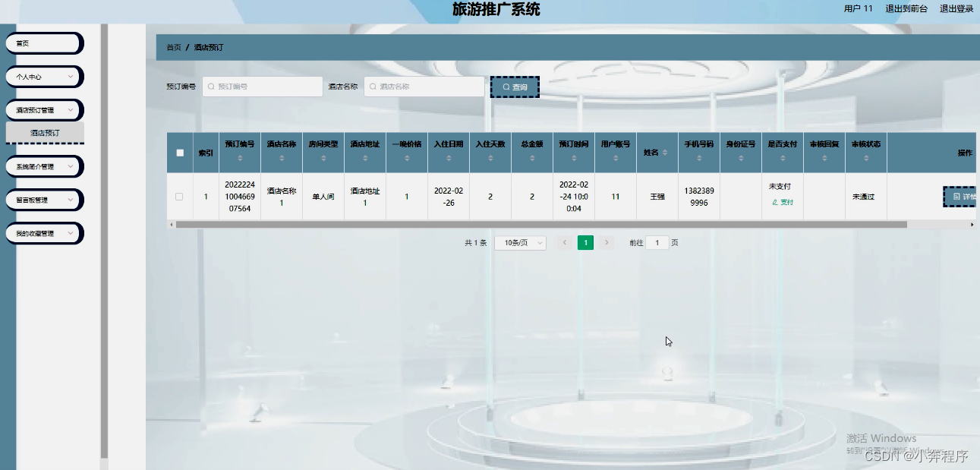
Task: Click the left arrow of horizontal table scrollbar
Action: 171,225
